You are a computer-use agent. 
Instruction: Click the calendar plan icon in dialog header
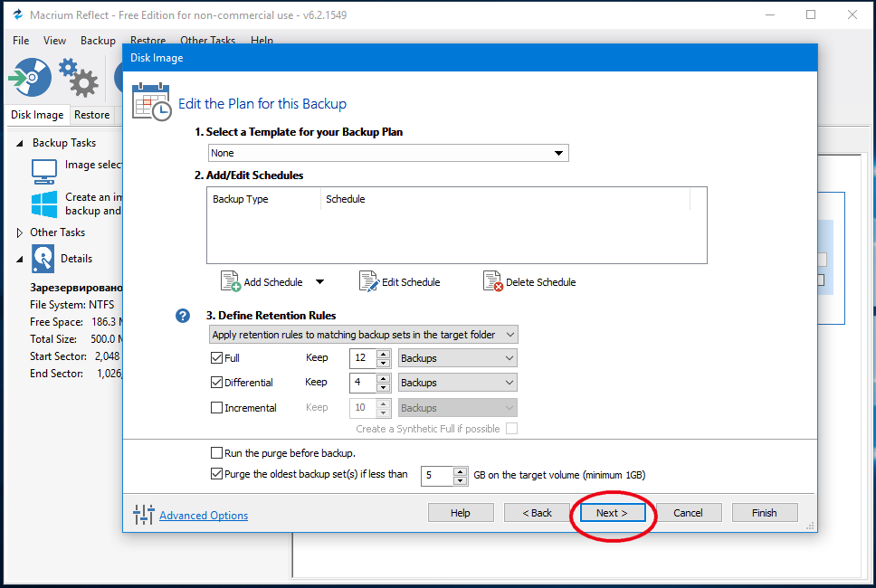[151, 101]
